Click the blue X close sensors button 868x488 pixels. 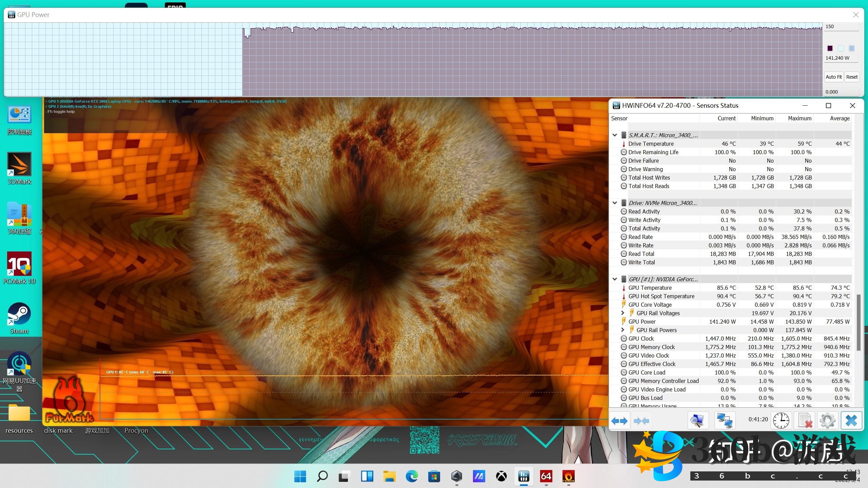point(851,421)
